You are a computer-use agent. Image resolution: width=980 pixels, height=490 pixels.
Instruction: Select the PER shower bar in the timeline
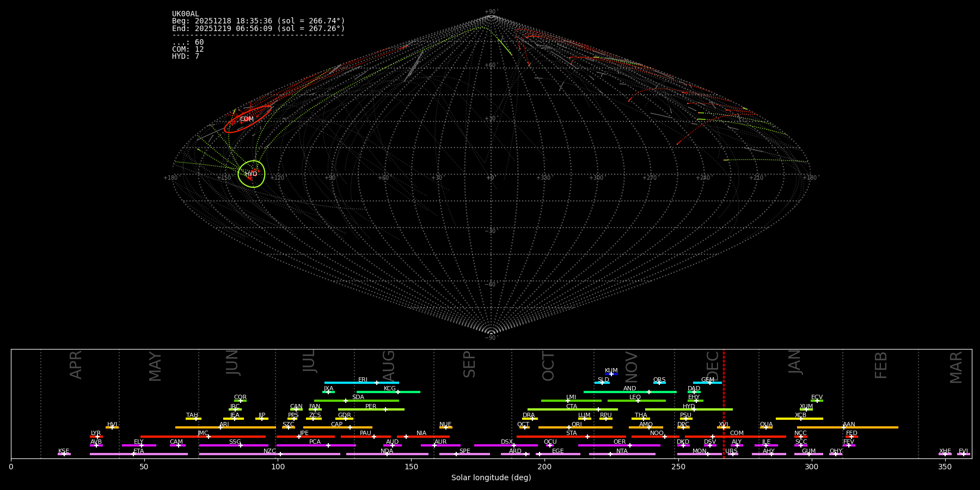tap(371, 409)
